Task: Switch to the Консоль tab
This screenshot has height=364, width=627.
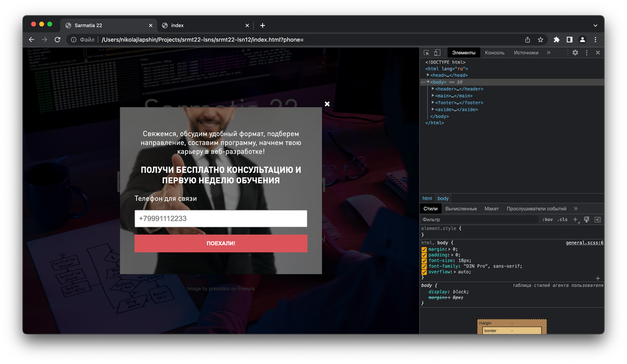Action: (495, 53)
